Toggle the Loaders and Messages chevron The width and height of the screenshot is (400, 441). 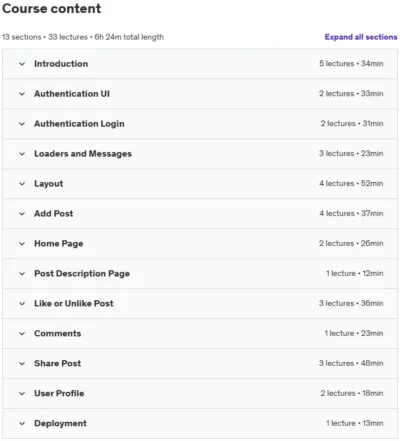pyautogui.click(x=22, y=154)
